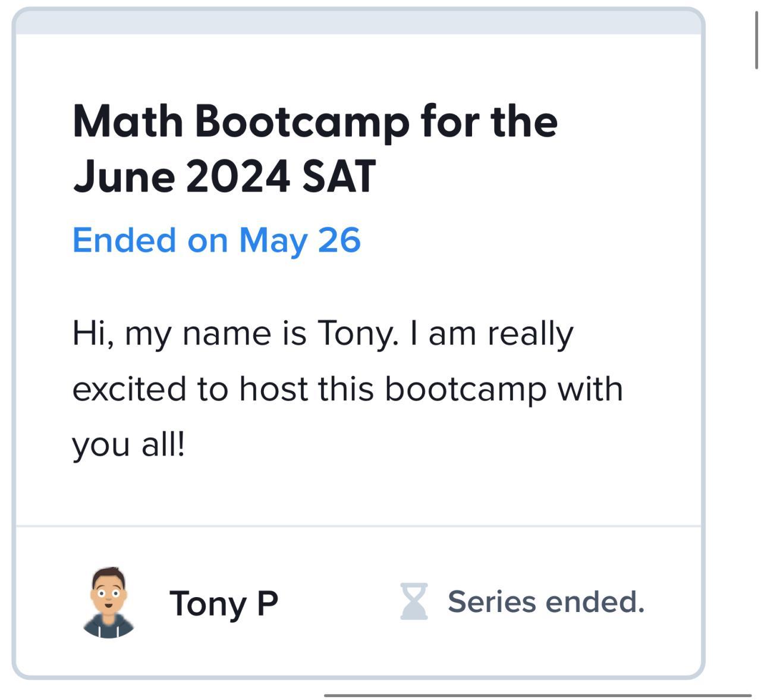Click the vertical scrollbar at right edge
Screen dimensions: 761x700
[x=756, y=36]
